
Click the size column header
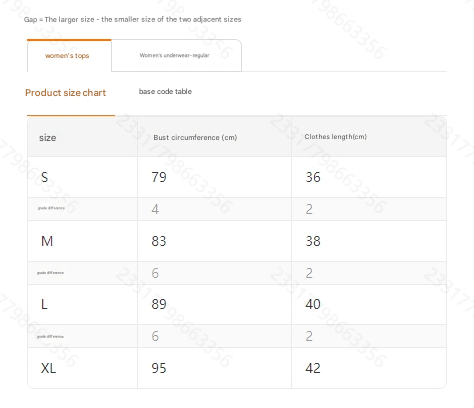(48, 138)
